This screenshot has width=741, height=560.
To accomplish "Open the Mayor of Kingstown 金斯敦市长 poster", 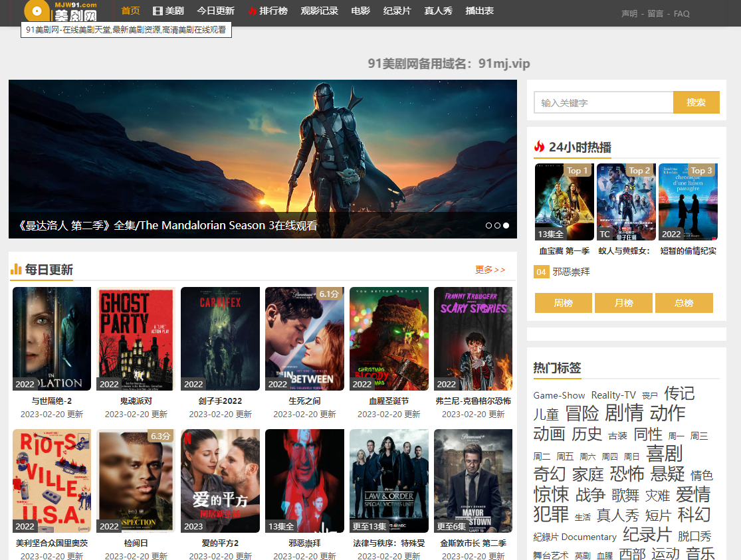I will coord(473,481).
